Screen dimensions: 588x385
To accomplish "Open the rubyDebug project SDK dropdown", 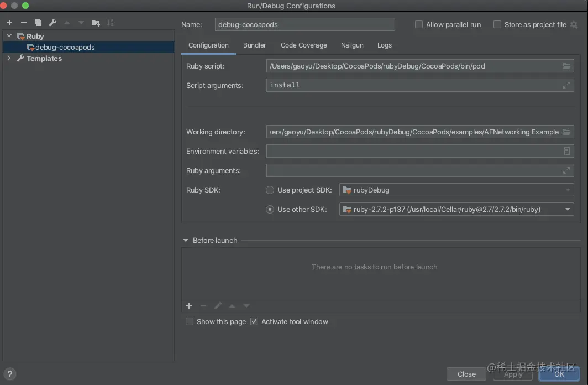I will tap(456, 190).
